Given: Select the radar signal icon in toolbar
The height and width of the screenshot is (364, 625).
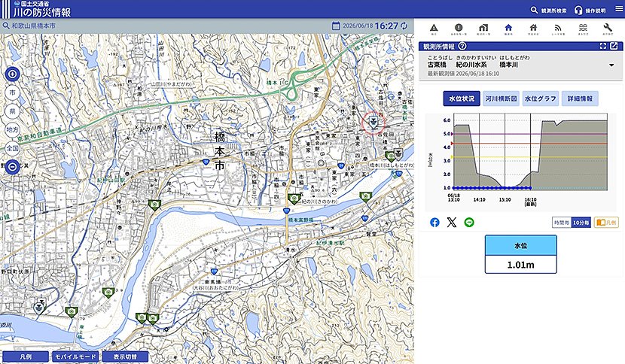Looking at the screenshot, I should click(x=558, y=28).
